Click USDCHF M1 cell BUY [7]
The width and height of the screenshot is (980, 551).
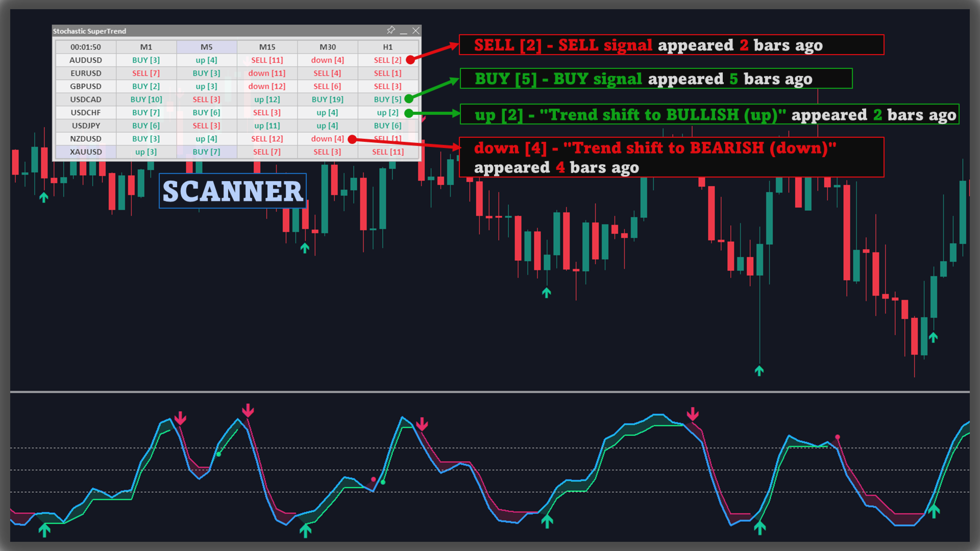click(x=146, y=113)
